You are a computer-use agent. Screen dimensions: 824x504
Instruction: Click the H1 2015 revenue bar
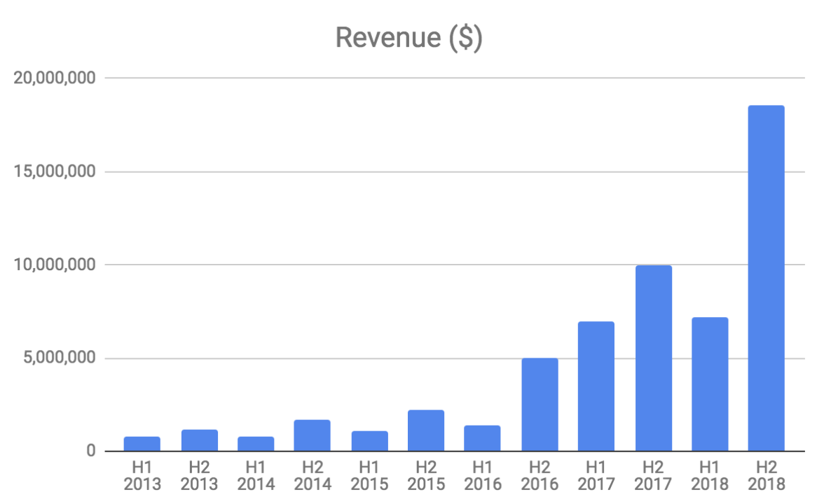(369, 441)
